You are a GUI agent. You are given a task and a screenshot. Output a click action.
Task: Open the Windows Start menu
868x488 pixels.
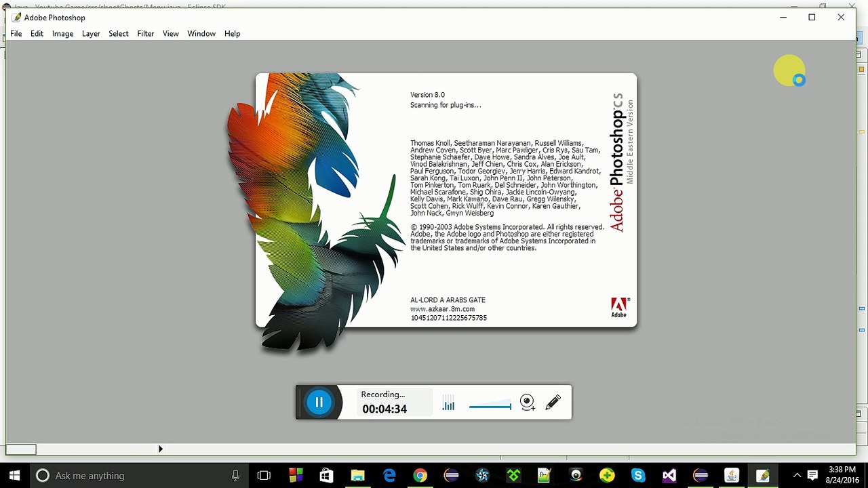tap(14, 475)
